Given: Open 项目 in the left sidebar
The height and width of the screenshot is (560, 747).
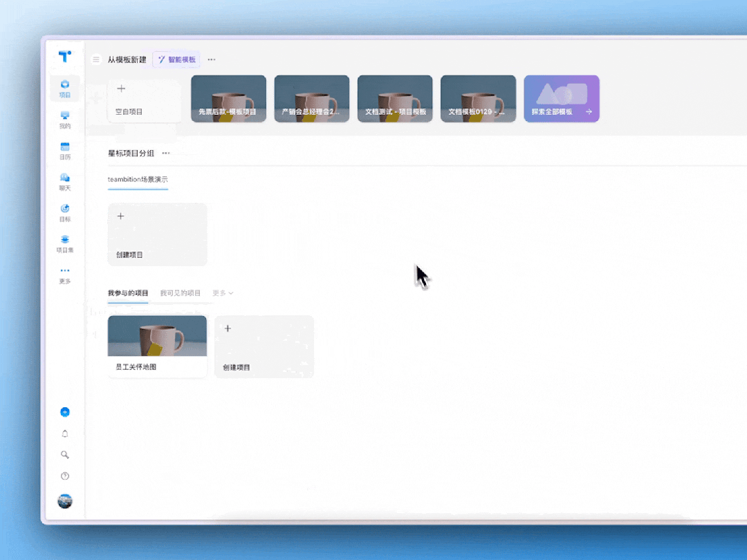Looking at the screenshot, I should pyautogui.click(x=65, y=88).
